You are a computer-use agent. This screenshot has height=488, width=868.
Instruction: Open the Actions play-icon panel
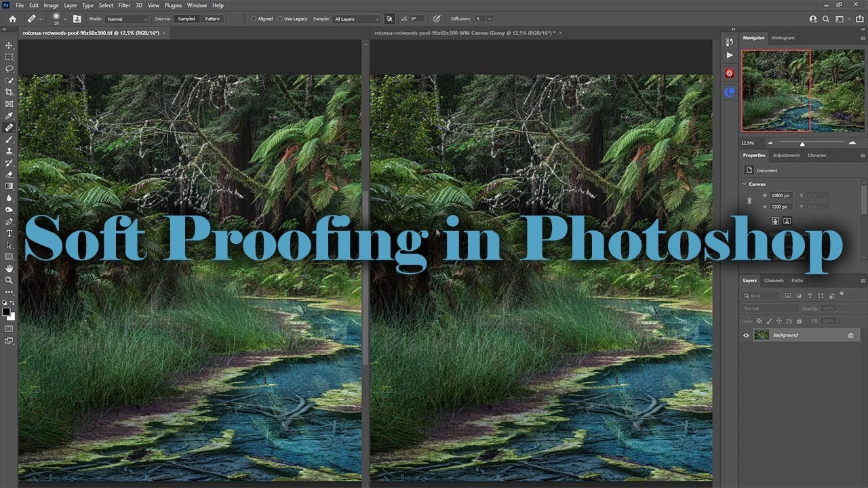point(730,55)
